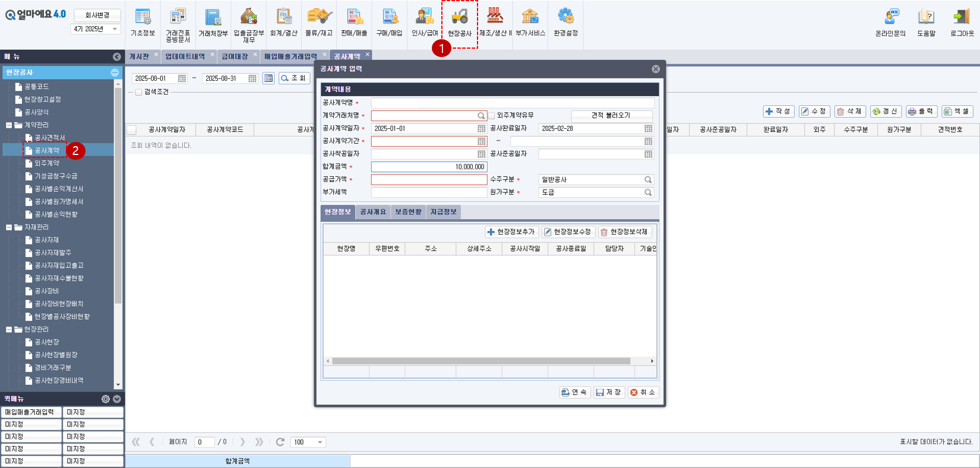This screenshot has width=980, height=468.
Task: Open the 물류/재고 toolbar icon
Action: click(319, 23)
